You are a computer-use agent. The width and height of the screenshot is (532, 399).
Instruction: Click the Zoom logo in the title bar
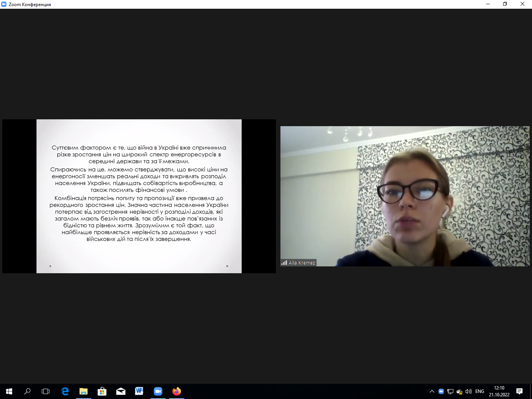(x=4, y=4)
